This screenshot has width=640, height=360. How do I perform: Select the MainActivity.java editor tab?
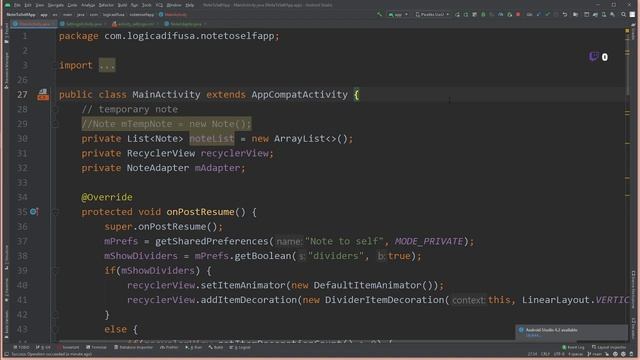coord(34,24)
